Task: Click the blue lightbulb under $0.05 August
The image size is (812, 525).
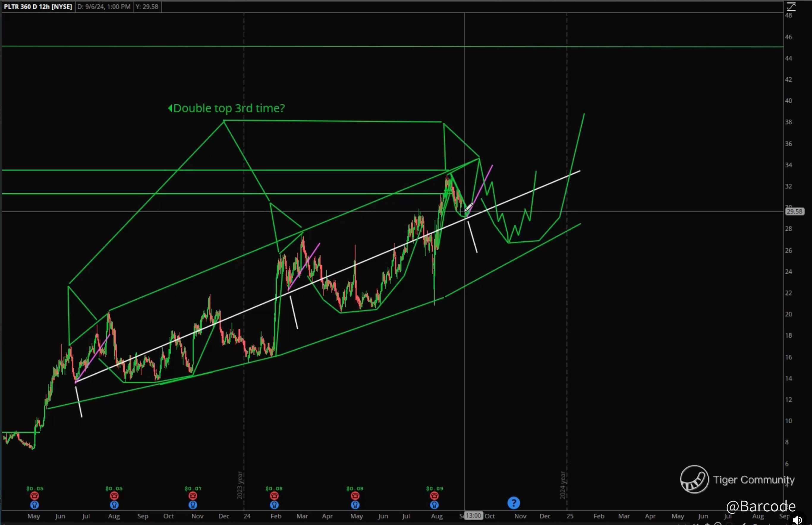Action: [x=114, y=505]
